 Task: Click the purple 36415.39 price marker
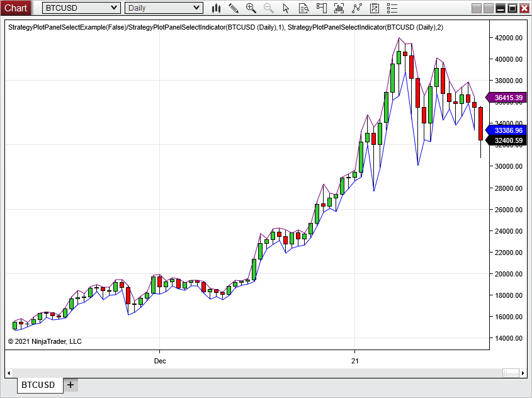(x=507, y=98)
